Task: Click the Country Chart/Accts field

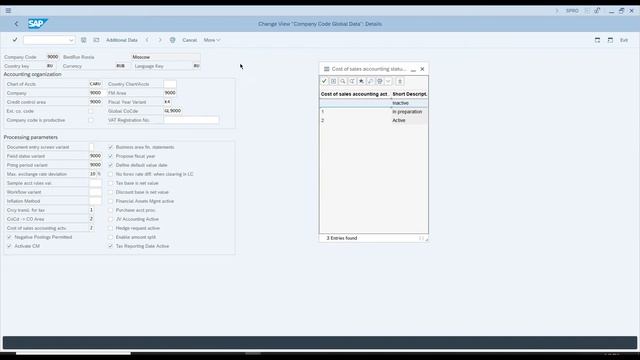Action: (170, 84)
